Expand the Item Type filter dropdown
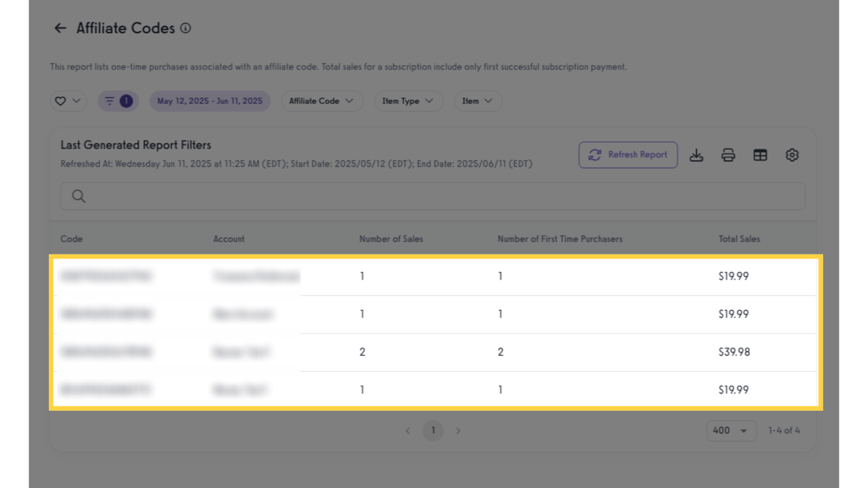This screenshot has height=488, width=868. click(x=408, y=101)
